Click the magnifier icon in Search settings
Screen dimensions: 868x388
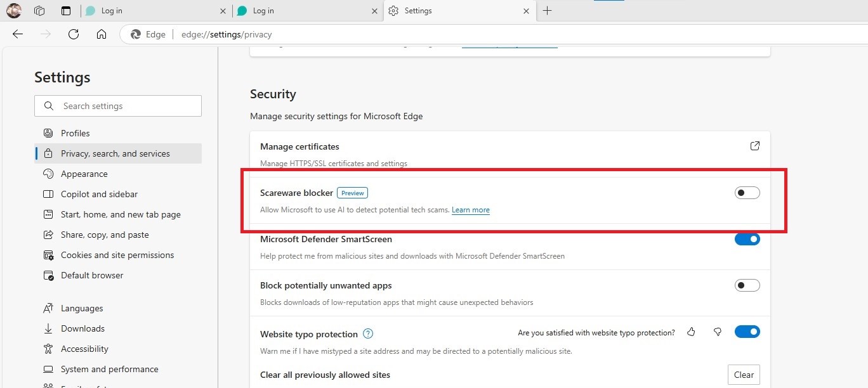tap(49, 105)
